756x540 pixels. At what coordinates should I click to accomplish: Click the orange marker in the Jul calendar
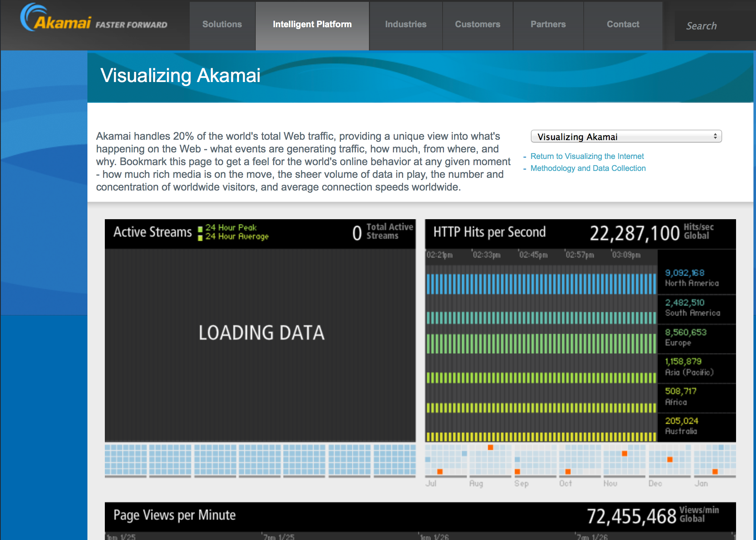click(440, 471)
